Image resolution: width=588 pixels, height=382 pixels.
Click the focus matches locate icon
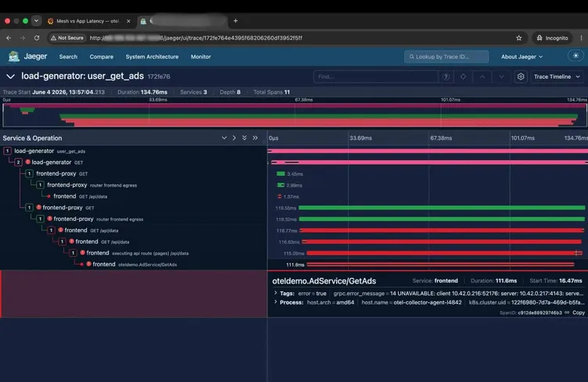[x=463, y=77]
